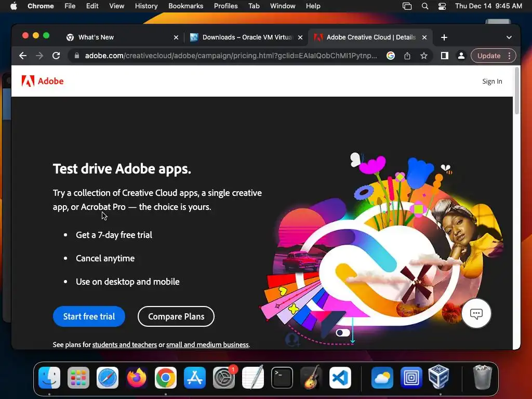532x399 pixels.
Task: Open System Settings in the Dock
Action: click(x=224, y=378)
